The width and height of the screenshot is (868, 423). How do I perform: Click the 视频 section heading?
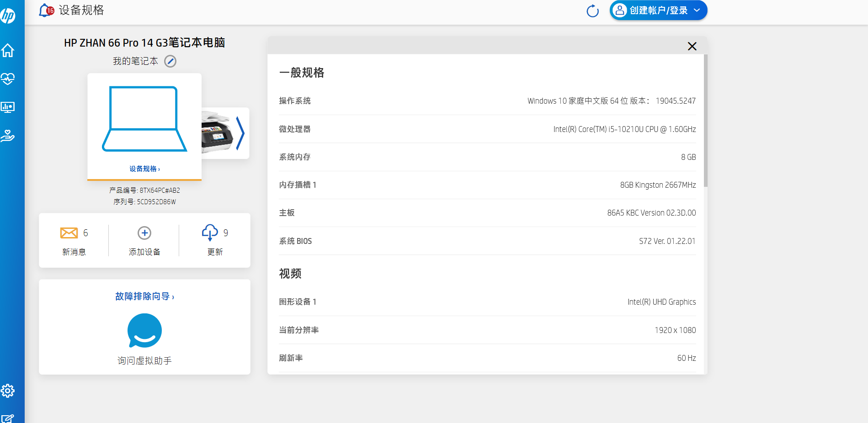coord(290,274)
